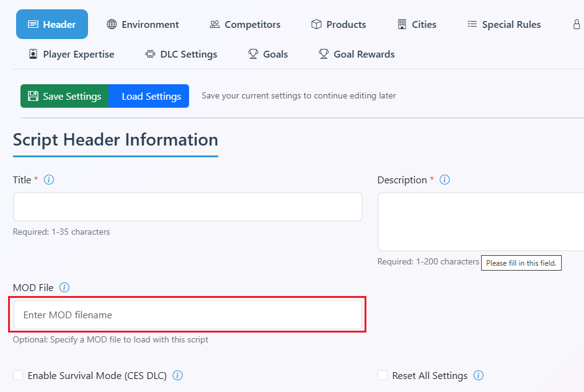The width and height of the screenshot is (584, 392).
Task: Show info for Reset All Settings
Action: 478,375
